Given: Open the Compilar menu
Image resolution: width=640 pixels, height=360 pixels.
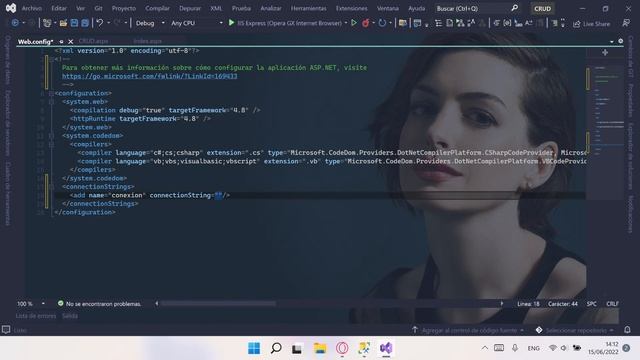Looking at the screenshot, I should click(157, 8).
